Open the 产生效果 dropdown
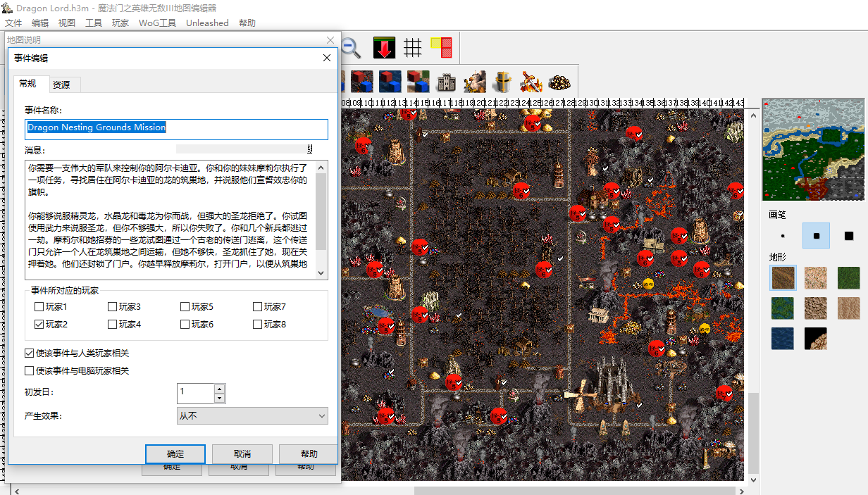Screen dimensions: 868x495 click(x=252, y=416)
